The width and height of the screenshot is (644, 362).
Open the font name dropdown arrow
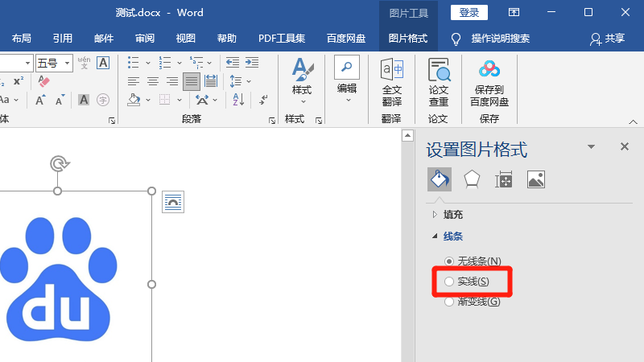click(27, 64)
